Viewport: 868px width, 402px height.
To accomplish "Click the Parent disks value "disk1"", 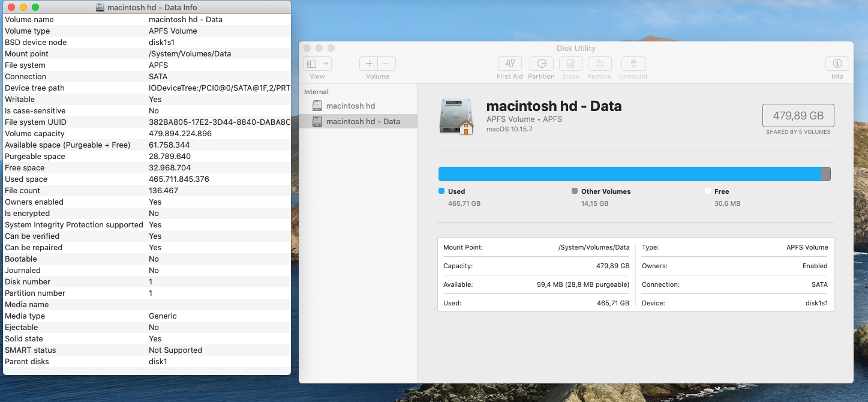I will 158,362.
